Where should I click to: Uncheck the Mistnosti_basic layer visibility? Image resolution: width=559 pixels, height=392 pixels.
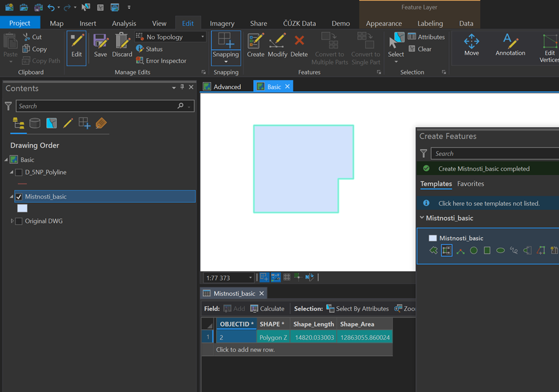pyautogui.click(x=19, y=197)
